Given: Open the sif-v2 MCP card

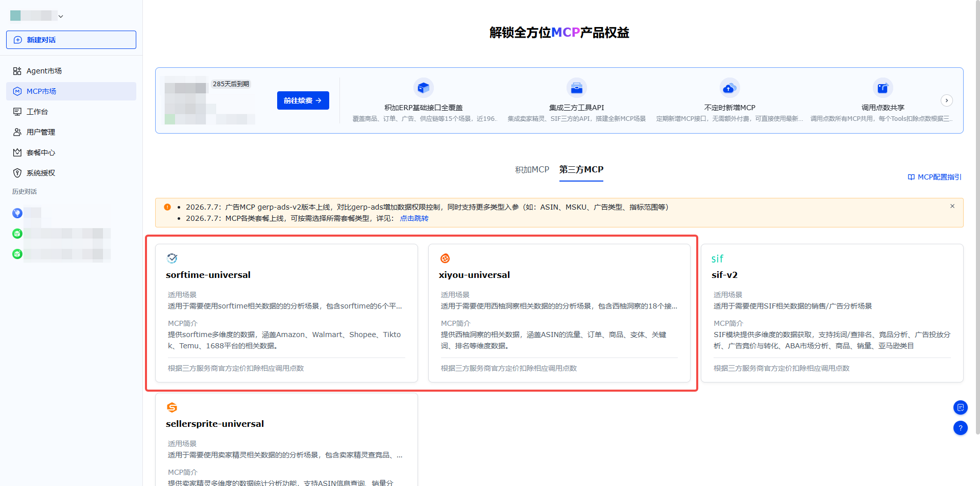Looking at the screenshot, I should 832,313.
